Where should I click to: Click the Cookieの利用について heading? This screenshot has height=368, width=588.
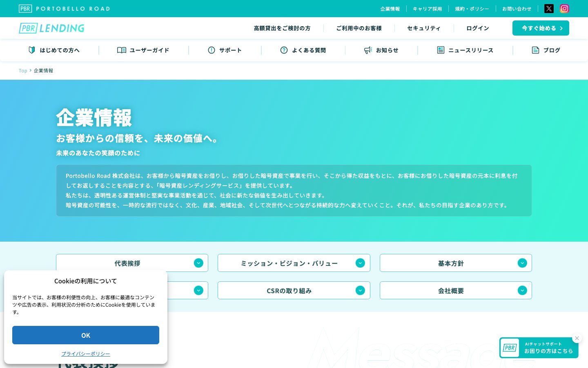pyautogui.click(x=86, y=281)
